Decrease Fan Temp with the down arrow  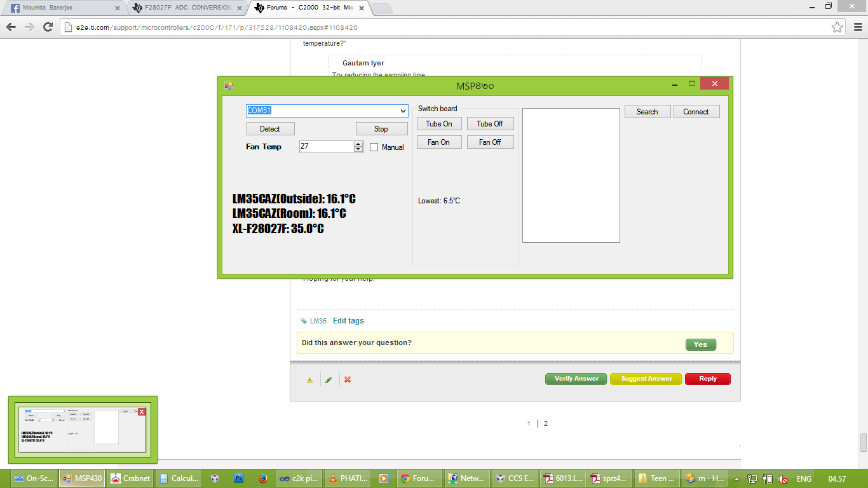358,149
